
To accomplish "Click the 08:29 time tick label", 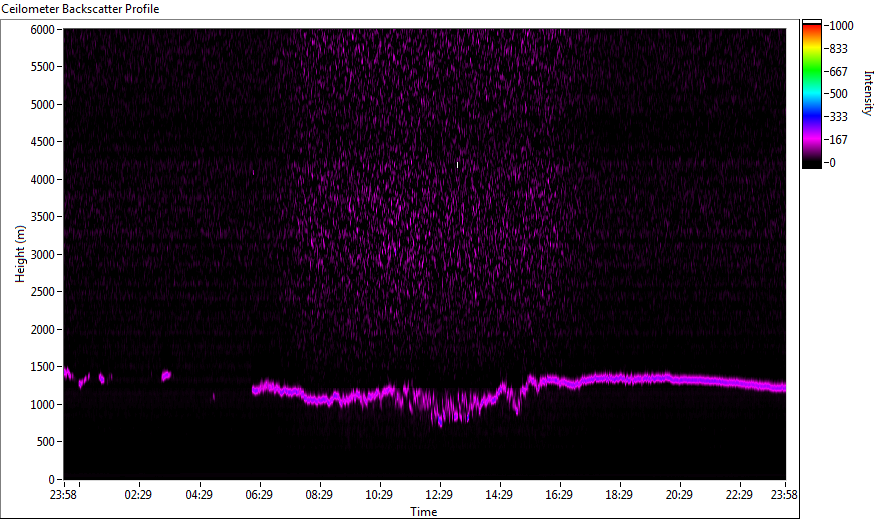I will coord(319,495).
